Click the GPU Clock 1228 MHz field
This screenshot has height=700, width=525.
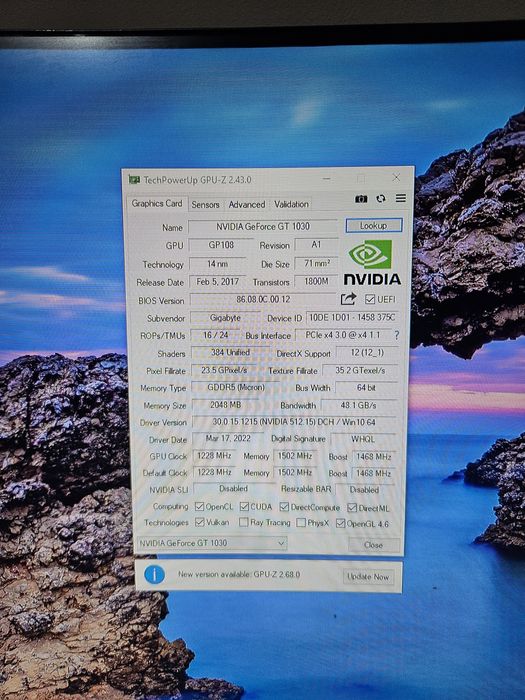tap(214, 456)
